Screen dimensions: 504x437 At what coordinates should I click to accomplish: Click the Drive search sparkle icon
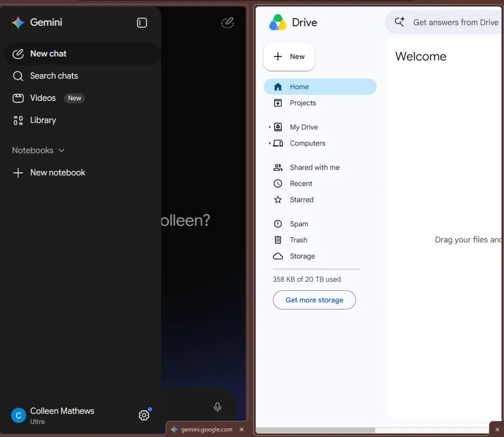point(400,22)
